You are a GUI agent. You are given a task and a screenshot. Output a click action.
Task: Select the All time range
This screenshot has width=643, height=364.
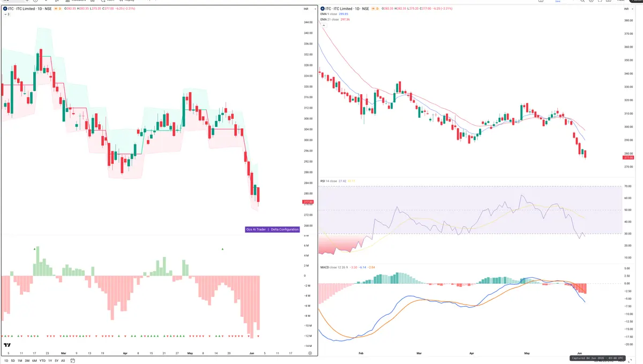point(63,361)
